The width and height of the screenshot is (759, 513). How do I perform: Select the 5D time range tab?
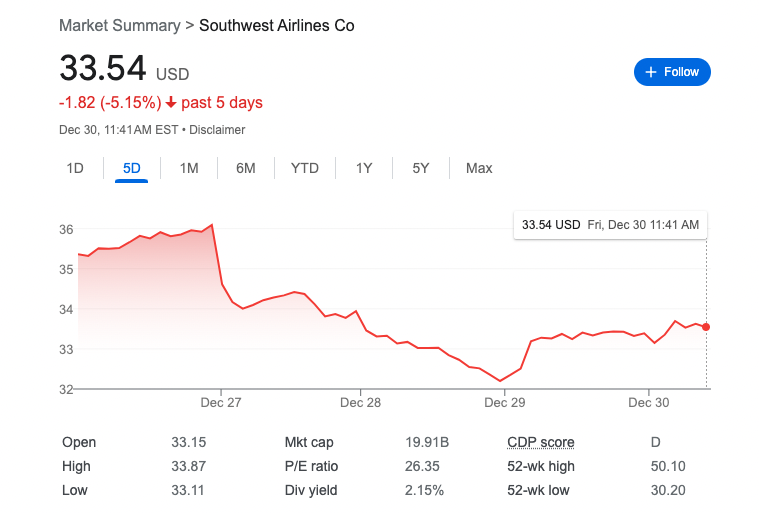(132, 168)
